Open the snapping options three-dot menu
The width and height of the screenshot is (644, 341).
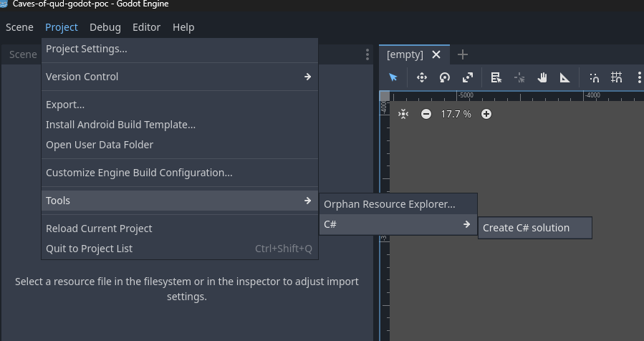pos(638,77)
